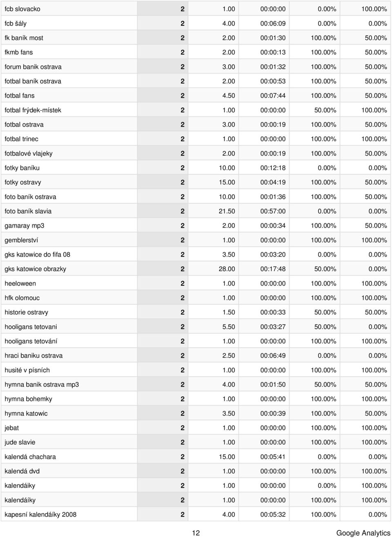Click the 00:57:00 time value

[x=273, y=211]
